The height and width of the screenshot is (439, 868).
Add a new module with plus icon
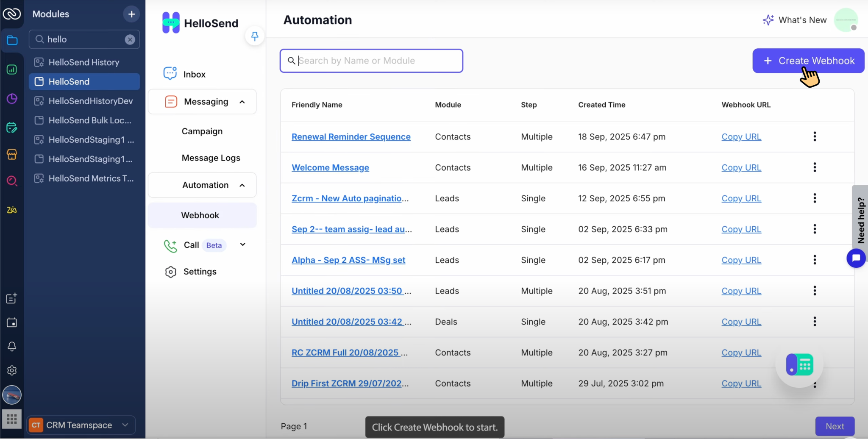coord(131,14)
